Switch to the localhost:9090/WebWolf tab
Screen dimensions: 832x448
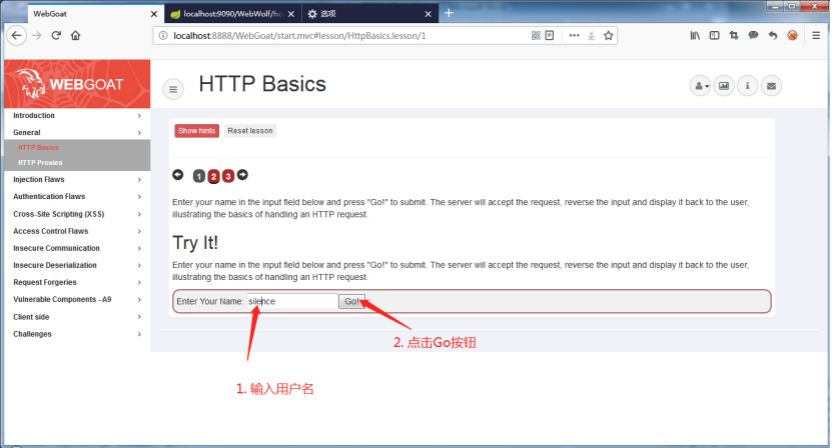click(x=232, y=14)
